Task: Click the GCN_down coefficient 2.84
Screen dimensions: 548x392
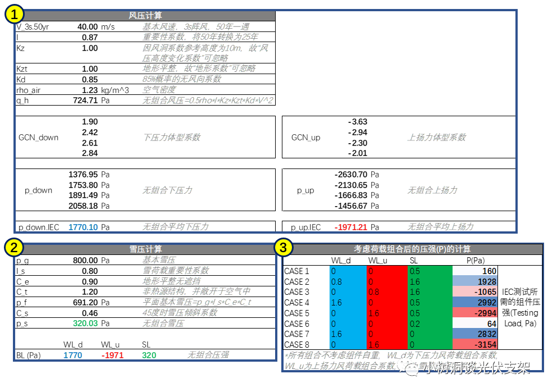Action: (x=90, y=153)
